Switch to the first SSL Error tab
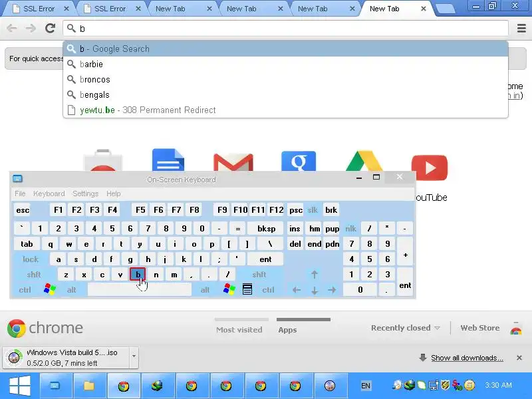This screenshot has width=532, height=399. click(39, 9)
